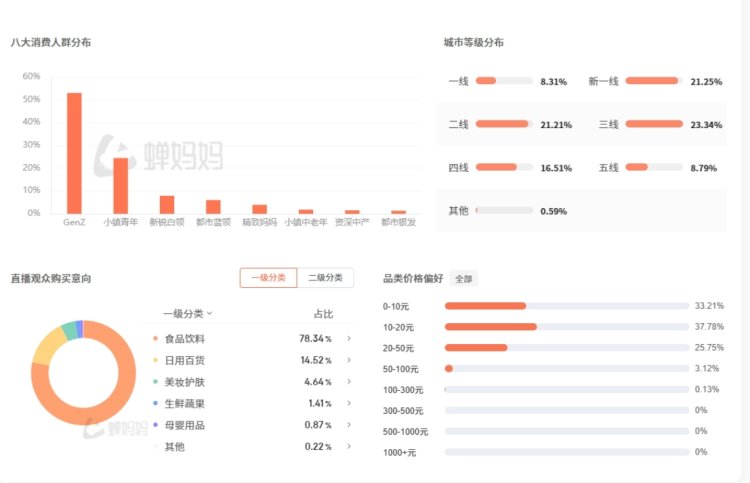Image resolution: width=750 pixels, height=483 pixels.
Task: Click the orange dot beside 食品饮料
Action: [x=155, y=339]
